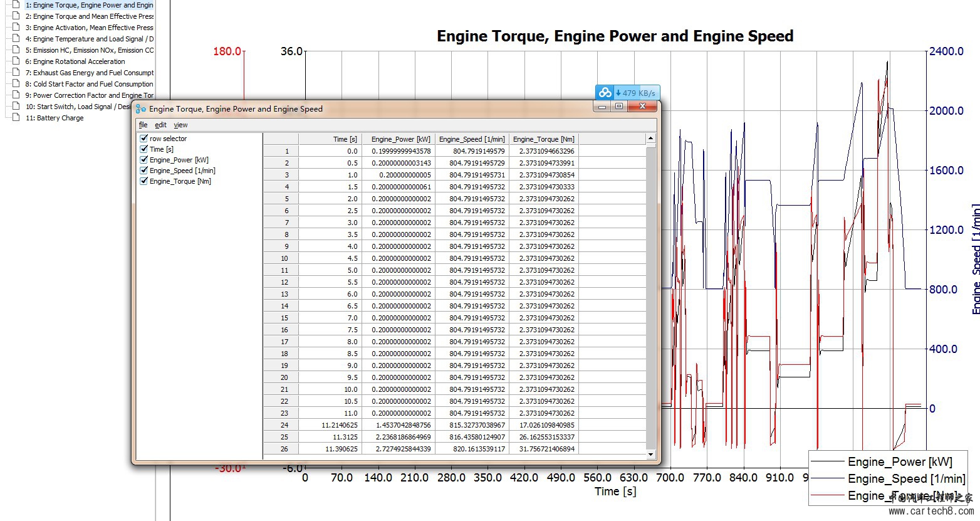Click the scroll up arrow in table

(650, 139)
